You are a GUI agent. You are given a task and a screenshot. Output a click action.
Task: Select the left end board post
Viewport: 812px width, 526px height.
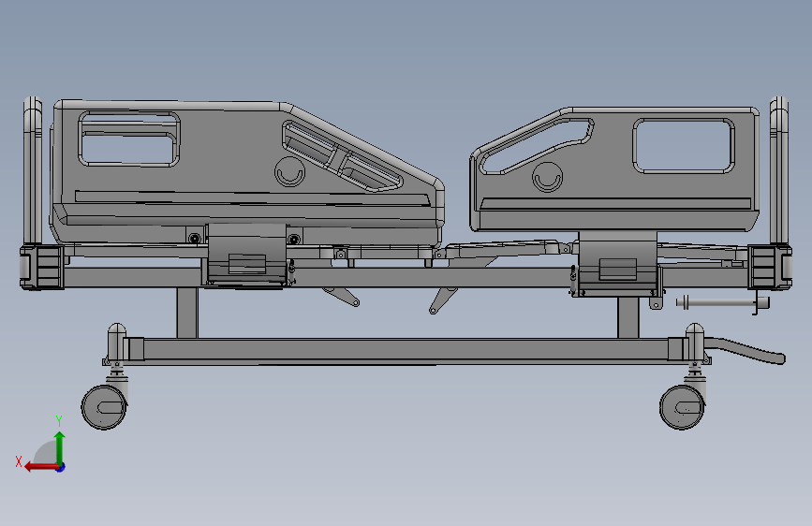tap(33, 171)
